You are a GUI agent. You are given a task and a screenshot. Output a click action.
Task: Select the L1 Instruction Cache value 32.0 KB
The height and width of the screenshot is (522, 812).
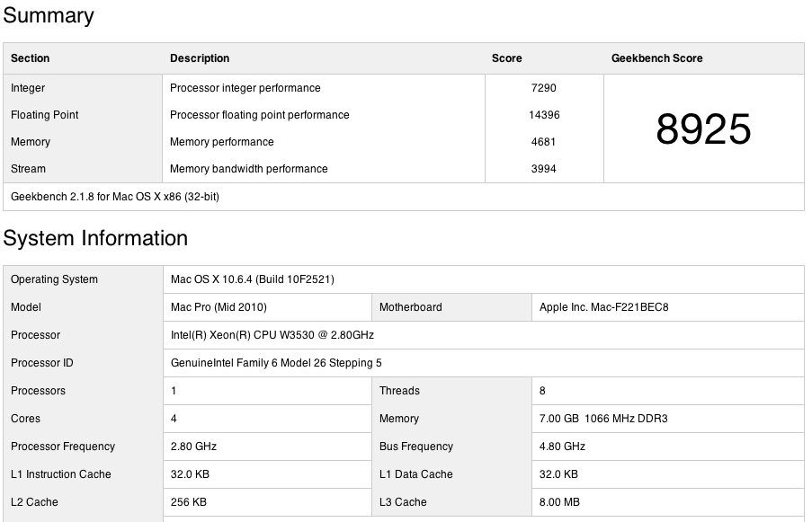click(x=190, y=474)
